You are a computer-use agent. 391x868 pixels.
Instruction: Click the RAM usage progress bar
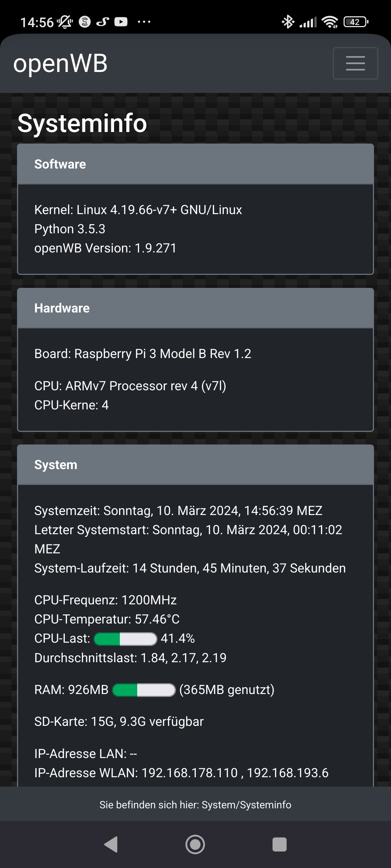[x=144, y=690]
